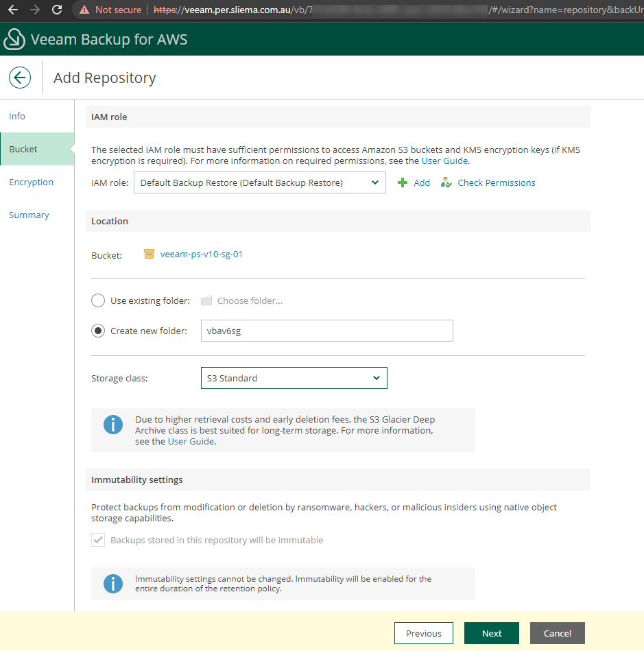The height and width of the screenshot is (651, 644).
Task: Click the browser back arrow
Action: [13, 10]
